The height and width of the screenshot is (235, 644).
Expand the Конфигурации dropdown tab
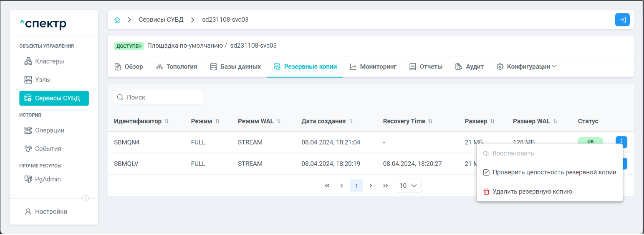(x=527, y=66)
